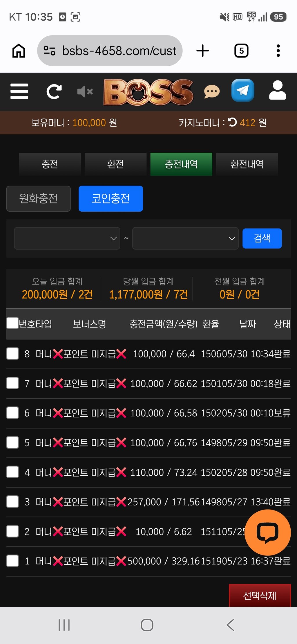Viewport: 297px width, 644px height.
Task: Open the chat speech bubble icon
Action: click(x=212, y=92)
